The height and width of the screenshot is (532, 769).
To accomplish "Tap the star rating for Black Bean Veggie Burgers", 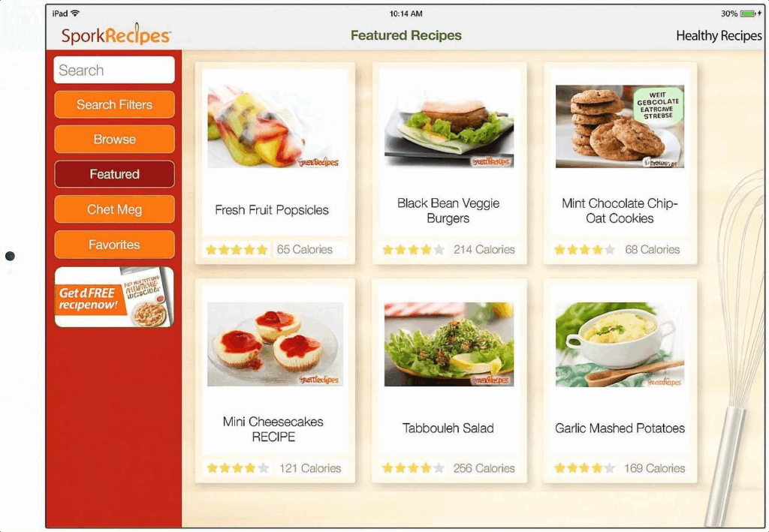I will point(414,250).
